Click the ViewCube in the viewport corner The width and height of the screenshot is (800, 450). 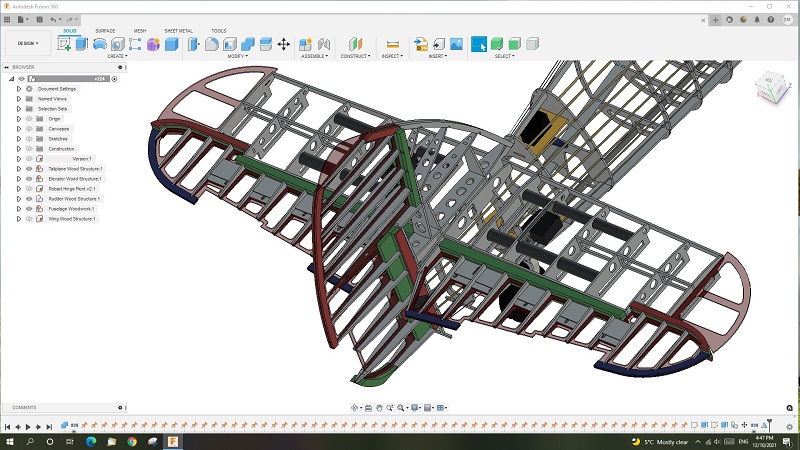[772, 87]
